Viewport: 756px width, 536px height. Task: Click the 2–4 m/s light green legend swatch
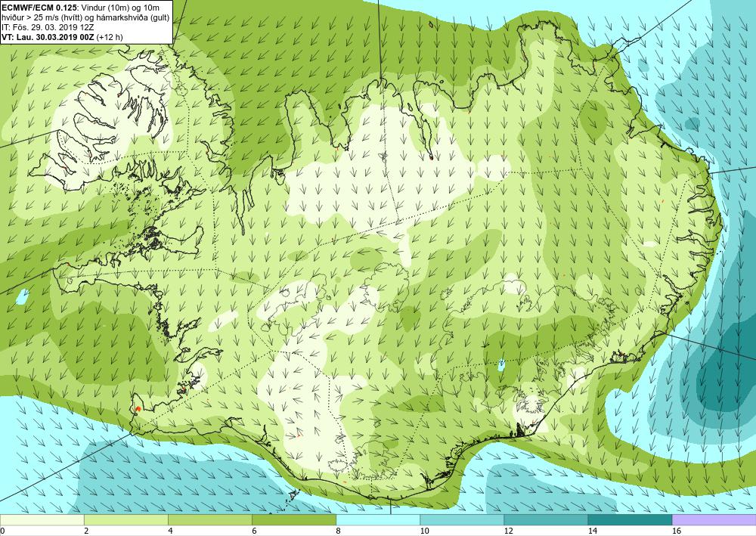pos(125,519)
